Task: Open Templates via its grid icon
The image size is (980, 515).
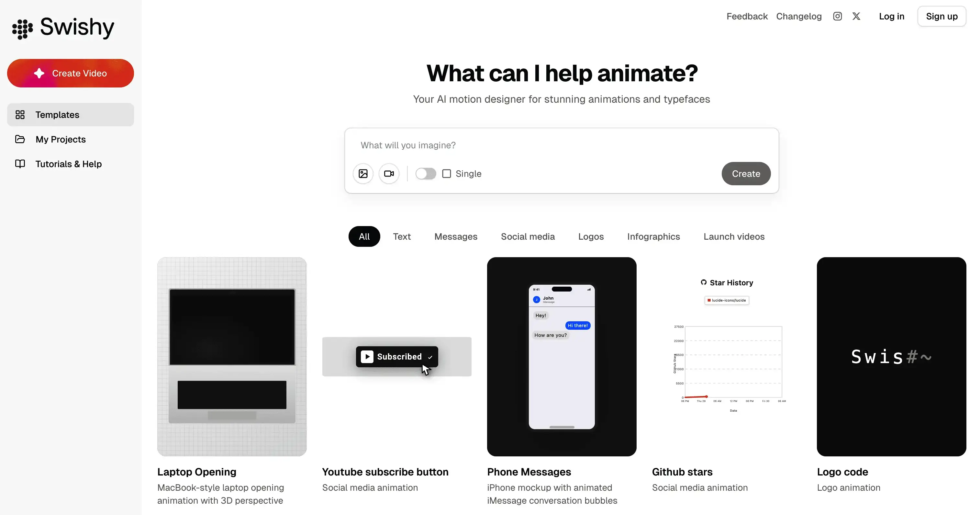Action: [20, 115]
